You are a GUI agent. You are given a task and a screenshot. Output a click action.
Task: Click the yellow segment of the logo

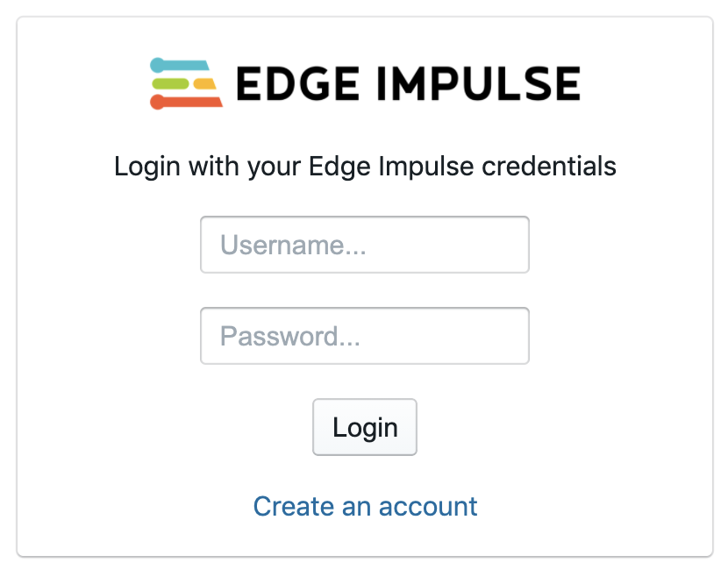(204, 83)
